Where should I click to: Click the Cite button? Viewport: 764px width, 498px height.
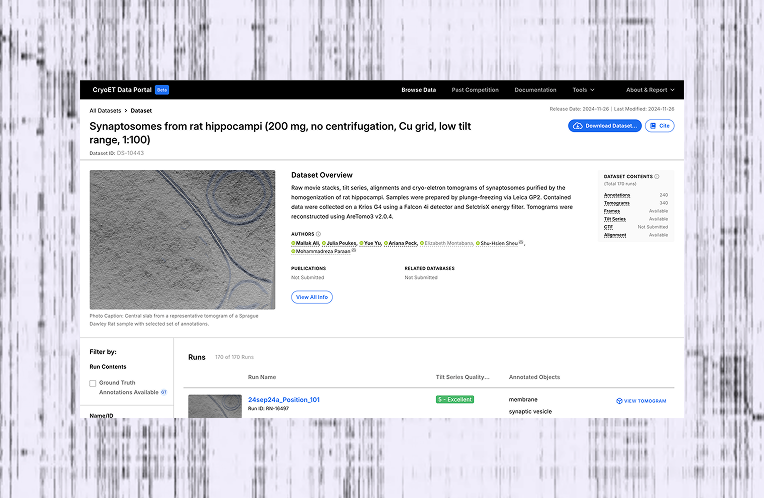(x=659, y=126)
